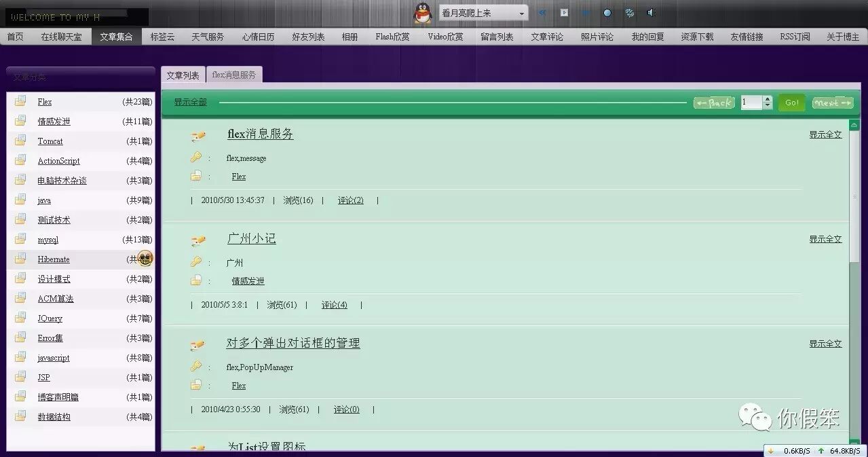The image size is (868, 457).
Task: Open the 博客声明篇 category
Action: click(x=58, y=397)
